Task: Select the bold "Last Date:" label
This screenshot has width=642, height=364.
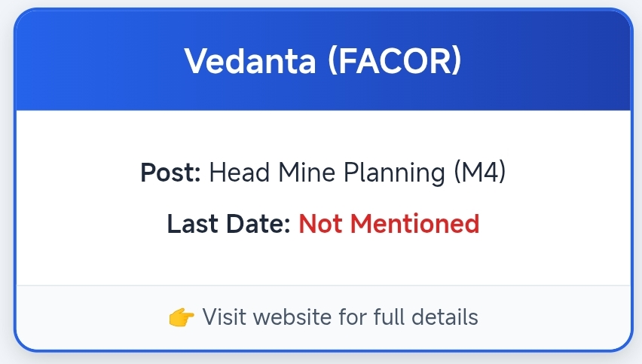Action: 229,224
